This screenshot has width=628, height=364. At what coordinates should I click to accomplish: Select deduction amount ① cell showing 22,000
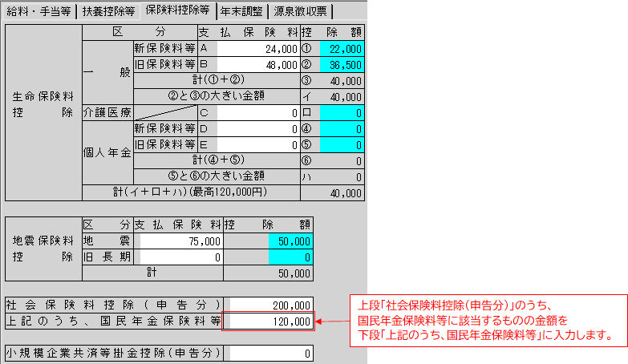click(342, 49)
